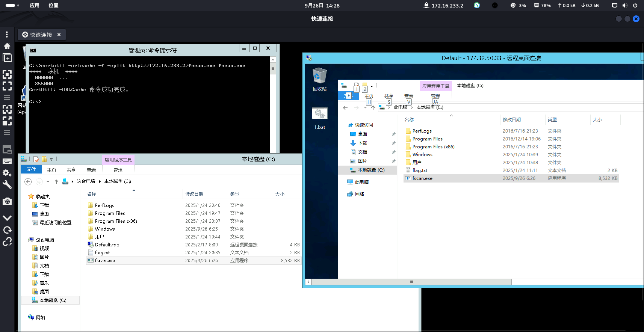The width and height of the screenshot is (644, 332).
Task: Toggle fullscreen mode in Remmina sidebar
Action: pyautogui.click(x=7, y=86)
